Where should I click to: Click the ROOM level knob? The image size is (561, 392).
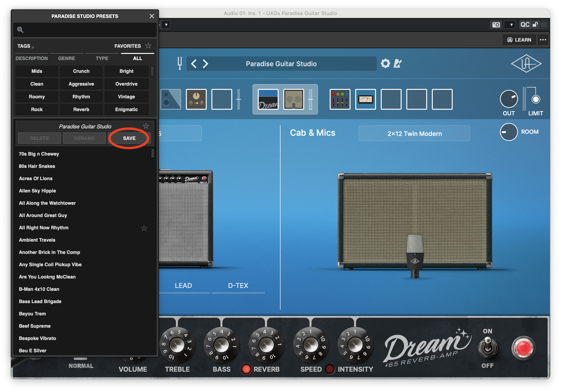(x=508, y=132)
